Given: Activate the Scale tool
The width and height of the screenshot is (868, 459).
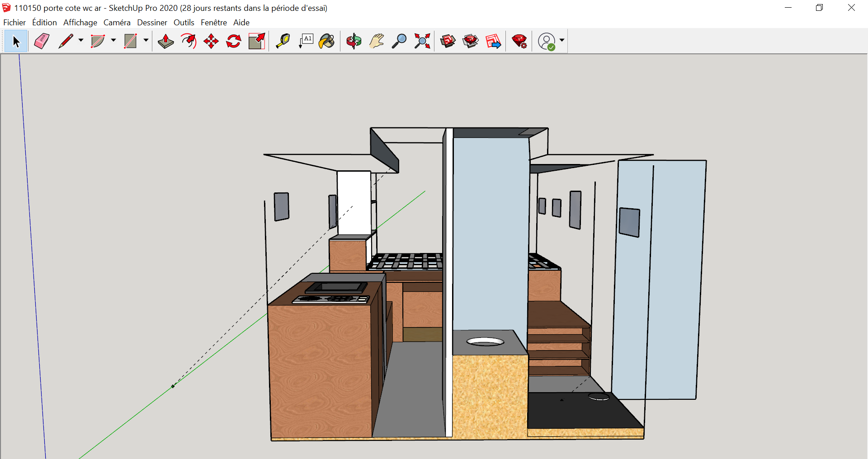Looking at the screenshot, I should click(x=257, y=41).
